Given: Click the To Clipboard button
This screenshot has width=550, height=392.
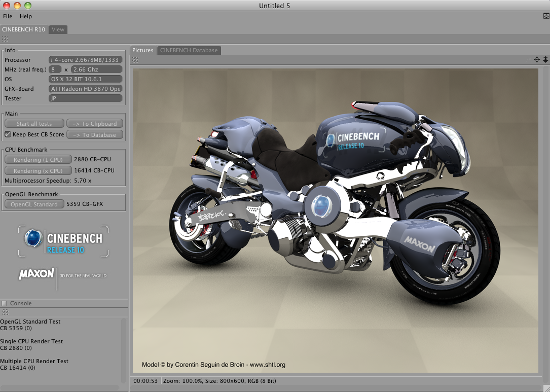Looking at the screenshot, I should (x=95, y=124).
